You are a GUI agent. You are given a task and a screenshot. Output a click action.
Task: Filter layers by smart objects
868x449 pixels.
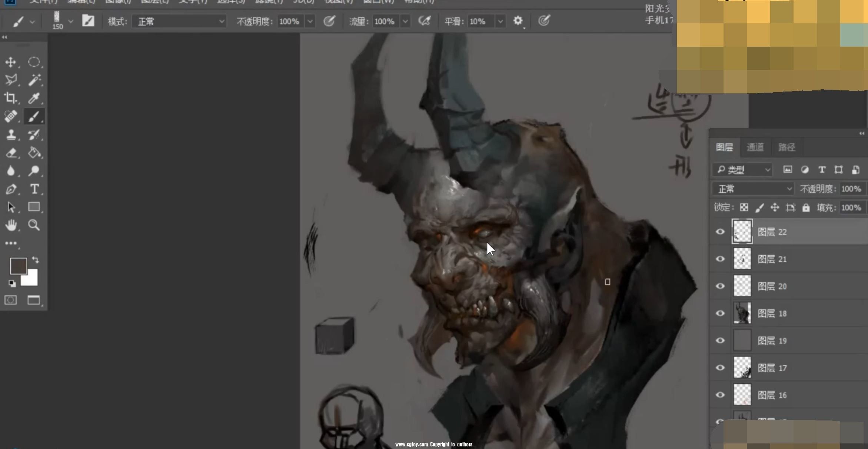[x=855, y=170]
